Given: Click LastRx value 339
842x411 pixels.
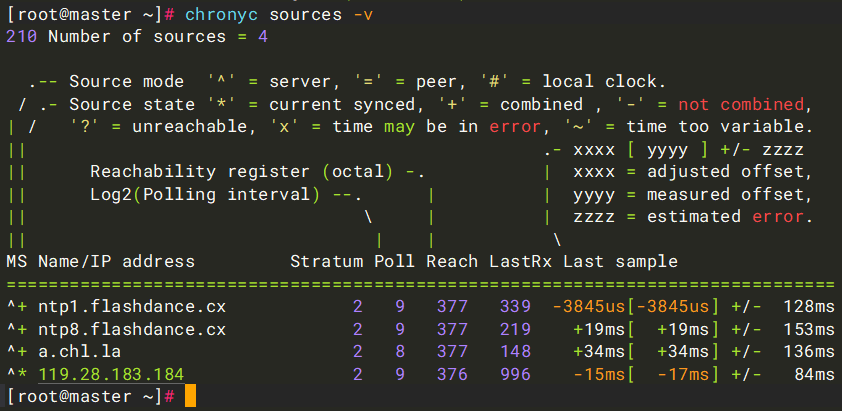Looking at the screenshot, I should [516, 307].
